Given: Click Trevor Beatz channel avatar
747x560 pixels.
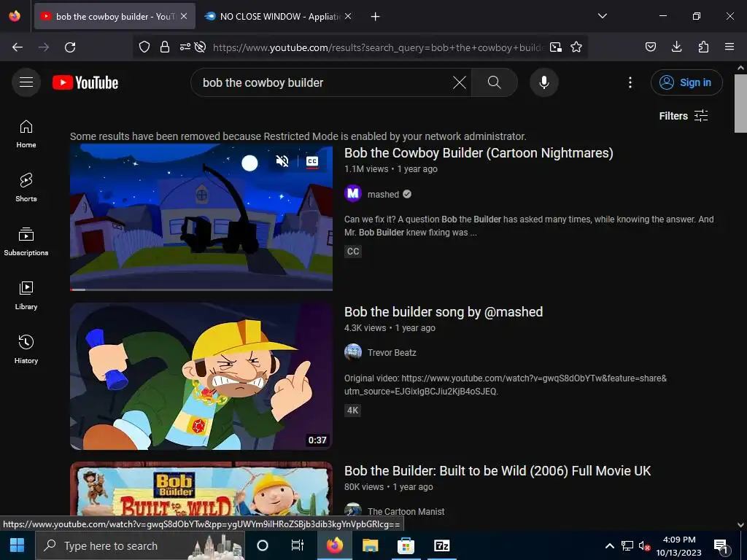Looking at the screenshot, I should coord(353,352).
